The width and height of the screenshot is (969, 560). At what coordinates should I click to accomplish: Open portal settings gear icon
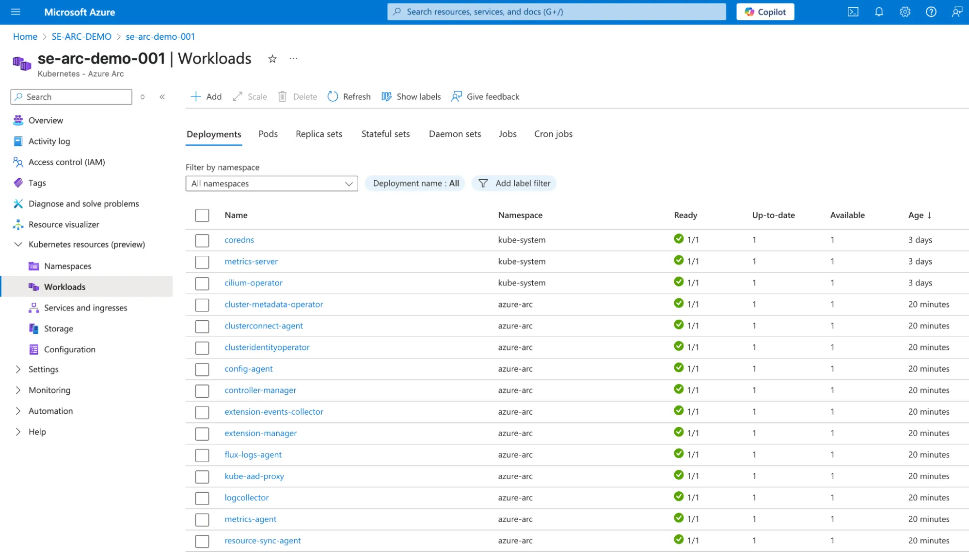tap(905, 12)
